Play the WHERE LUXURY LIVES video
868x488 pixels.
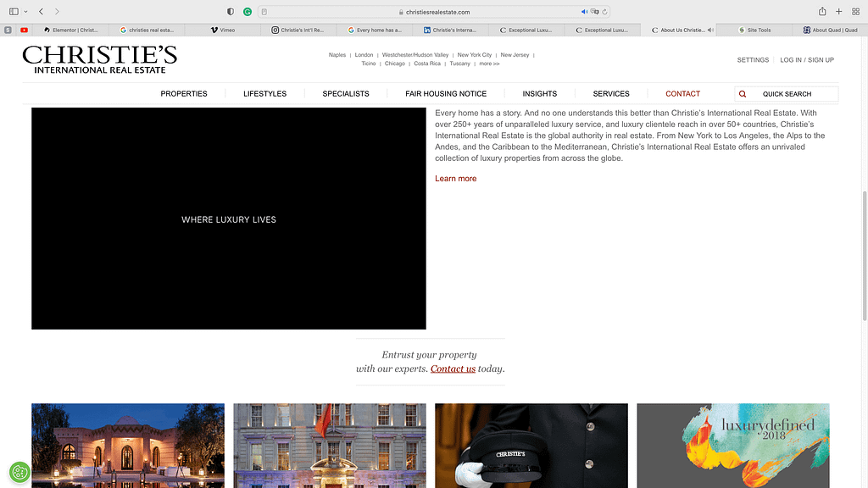229,219
